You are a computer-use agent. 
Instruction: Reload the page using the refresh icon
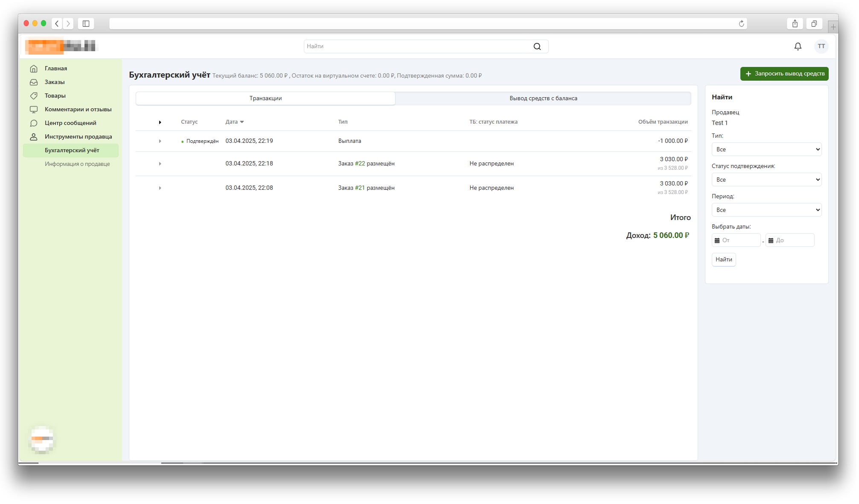(741, 24)
